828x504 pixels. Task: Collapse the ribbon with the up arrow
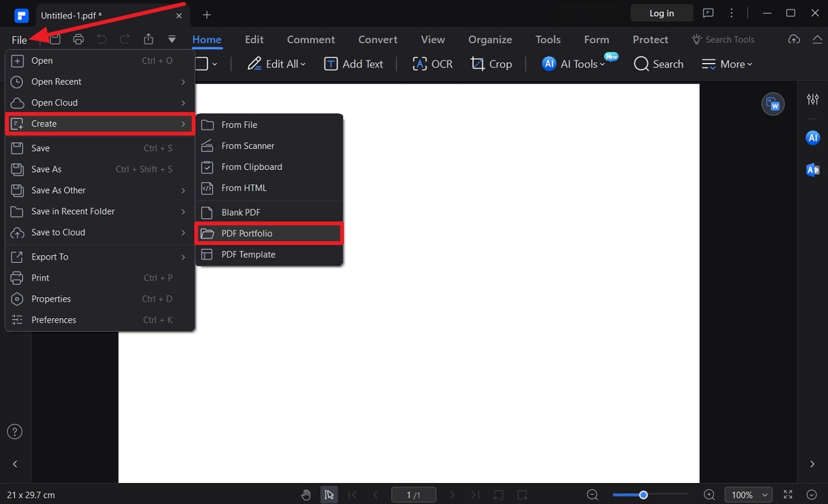pyautogui.click(x=817, y=39)
